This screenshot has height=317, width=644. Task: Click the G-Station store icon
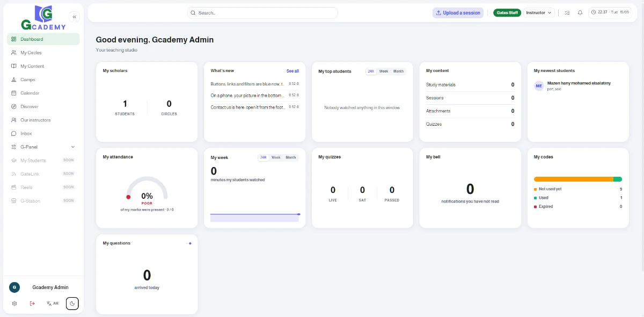pyautogui.click(x=14, y=200)
